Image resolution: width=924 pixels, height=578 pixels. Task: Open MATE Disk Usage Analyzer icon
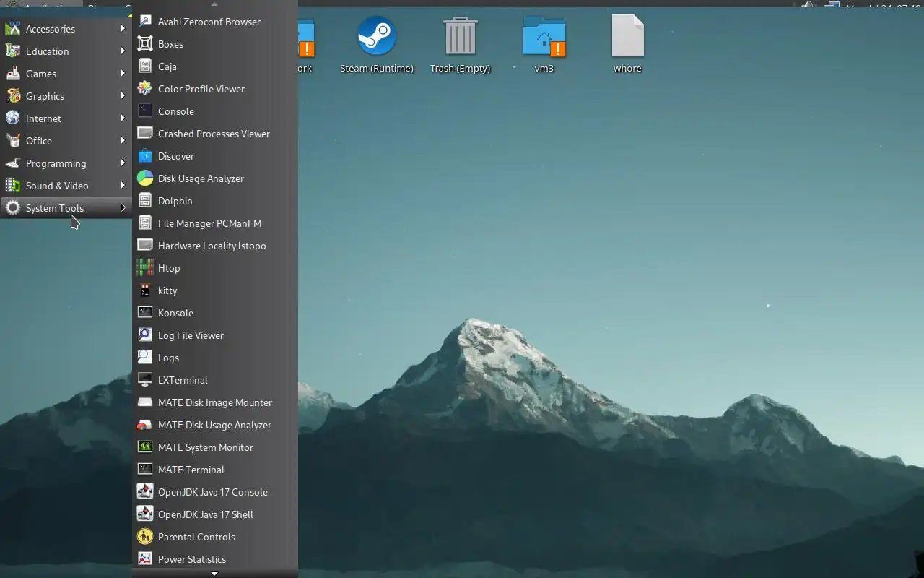(x=145, y=425)
